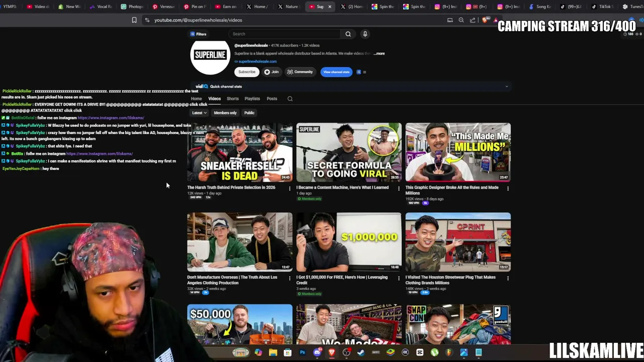Open uTorrent from the taskbar
The width and height of the screenshot is (644, 362).
435,352
